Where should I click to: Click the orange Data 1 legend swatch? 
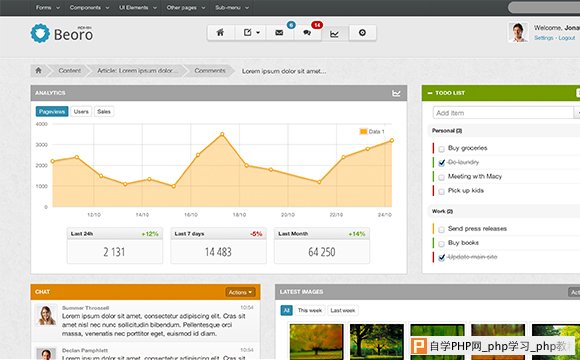point(363,132)
